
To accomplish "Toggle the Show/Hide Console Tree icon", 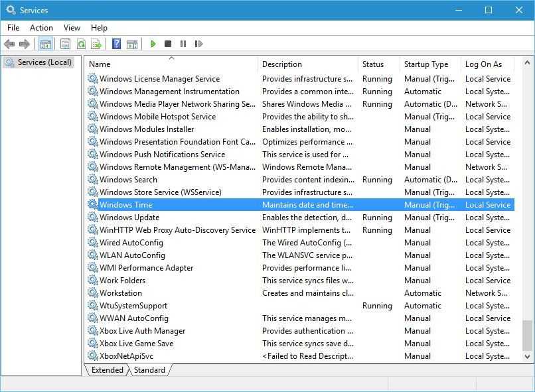I will pos(45,44).
